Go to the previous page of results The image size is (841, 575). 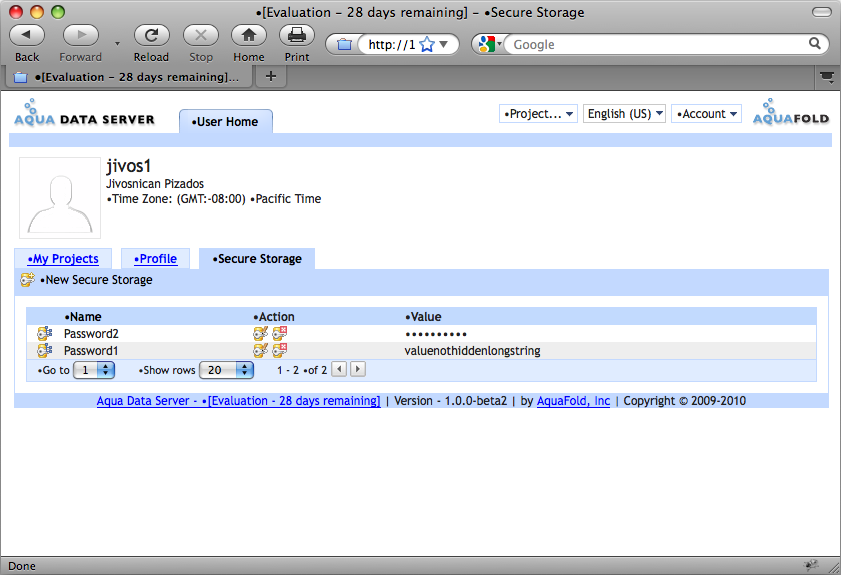(339, 369)
